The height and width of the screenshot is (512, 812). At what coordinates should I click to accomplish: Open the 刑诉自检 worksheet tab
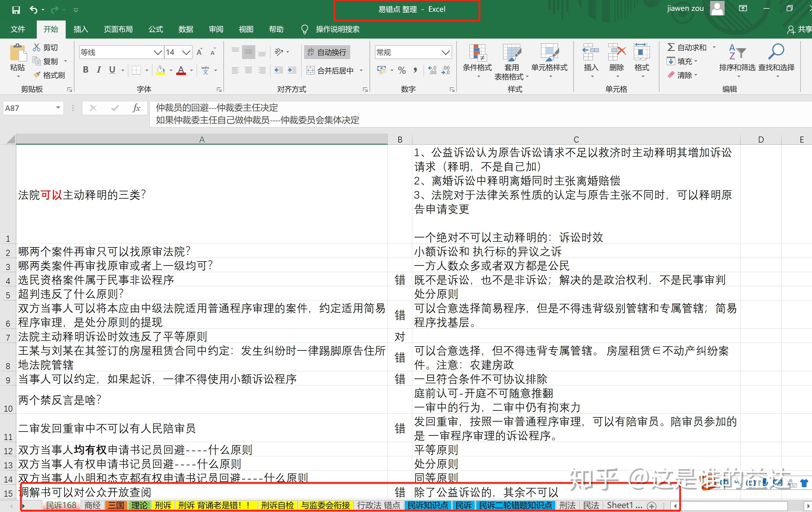[277, 505]
